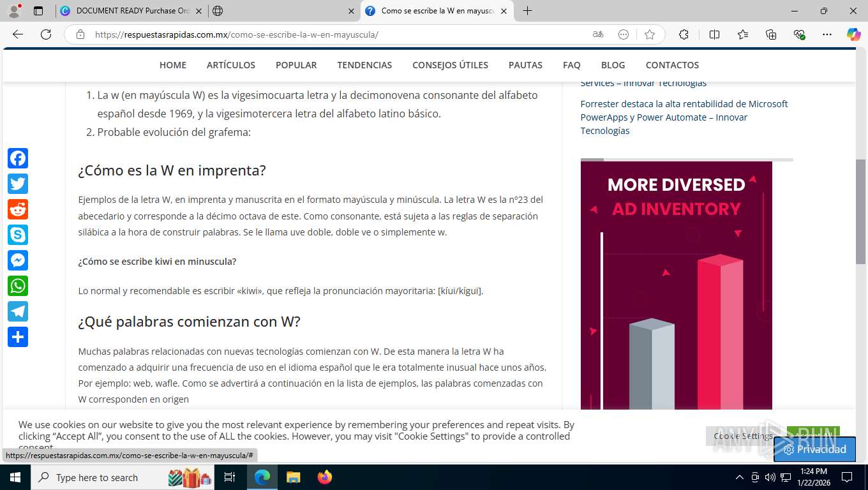This screenshot has width=868, height=490.
Task: Open split screen view
Action: 714,34
